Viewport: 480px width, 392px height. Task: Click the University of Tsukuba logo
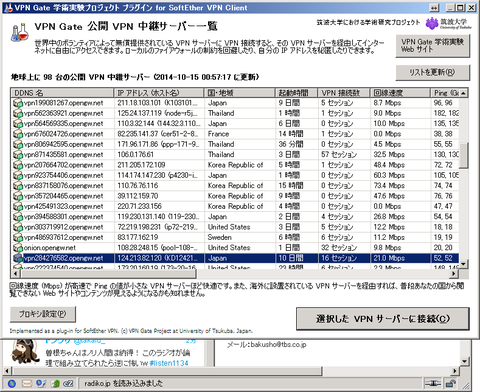(x=448, y=23)
